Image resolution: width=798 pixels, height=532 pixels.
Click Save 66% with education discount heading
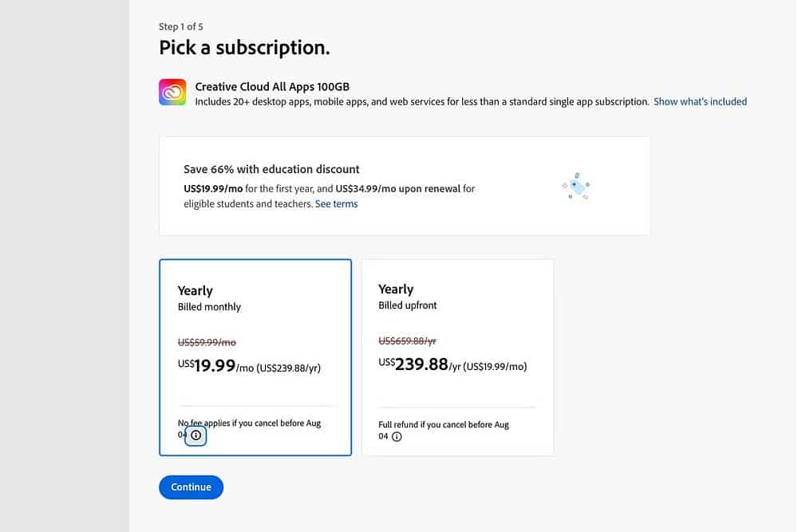(271, 169)
